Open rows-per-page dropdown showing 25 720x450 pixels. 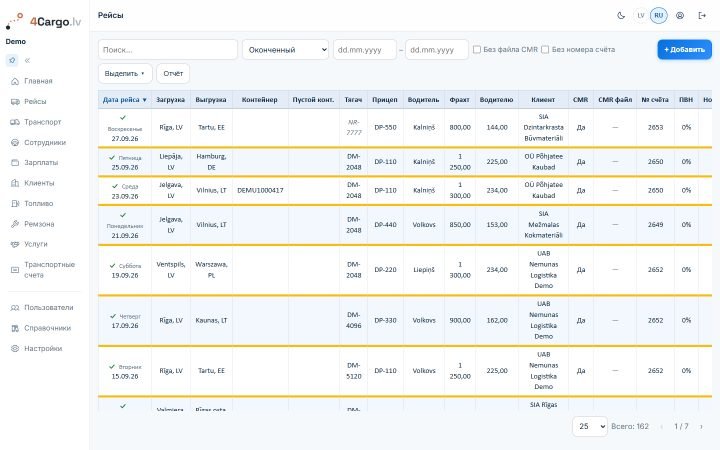(590, 427)
